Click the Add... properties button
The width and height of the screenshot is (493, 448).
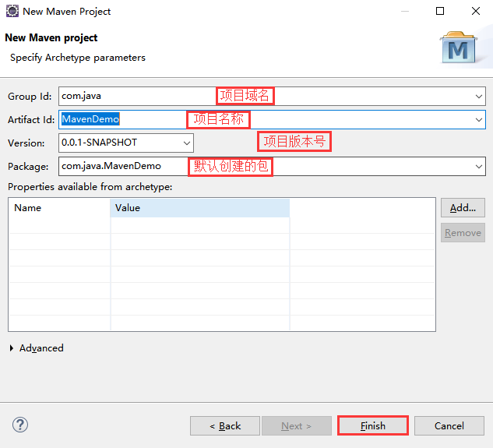463,208
